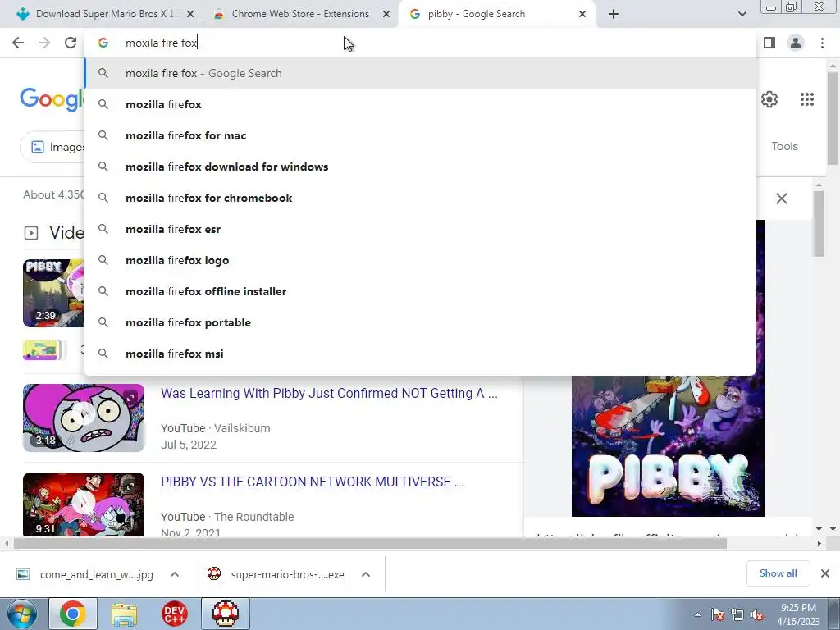The image size is (840, 630).
Task: Click the Mario mushroom taskbar icon
Action: [225, 614]
